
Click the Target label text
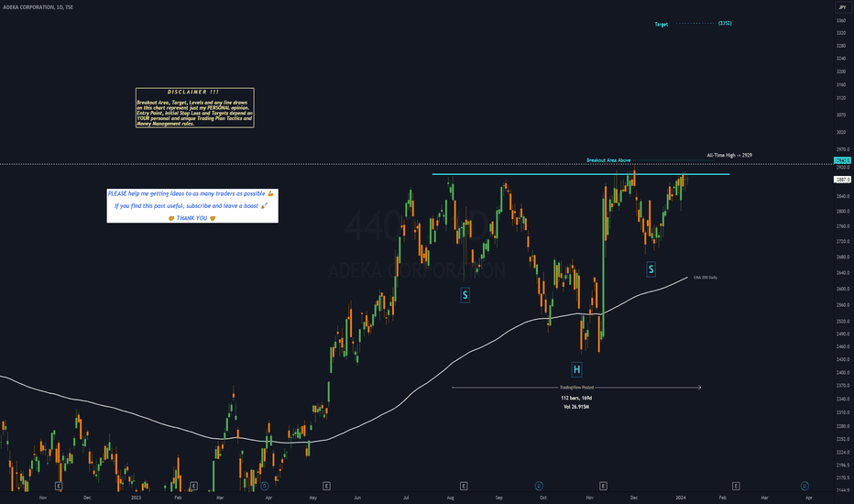(662, 24)
